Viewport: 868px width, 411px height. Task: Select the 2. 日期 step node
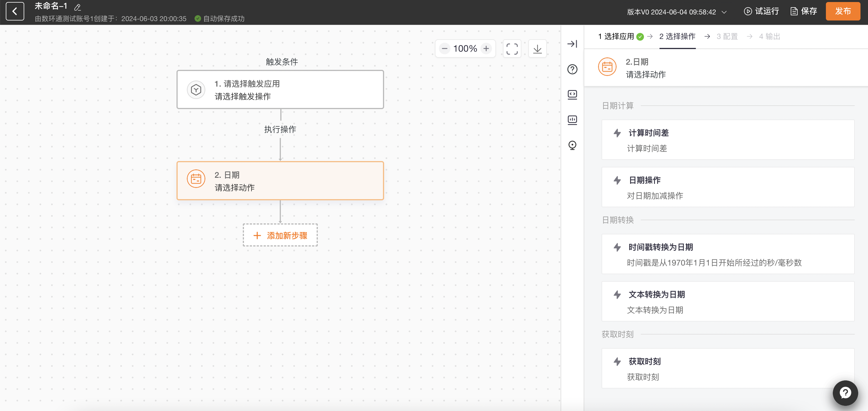[x=280, y=181]
